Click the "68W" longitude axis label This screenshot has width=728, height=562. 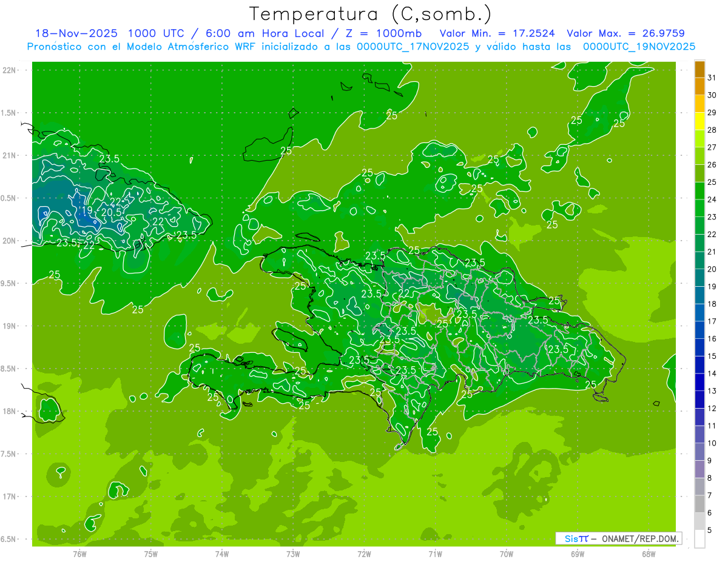point(649,554)
